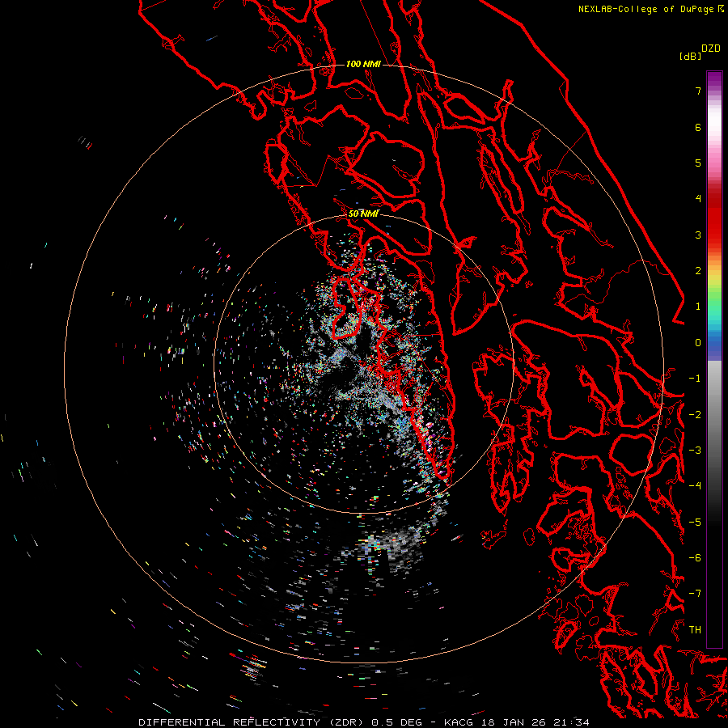Click the DZD legend title
This screenshot has height=728, width=728.
coord(711,49)
